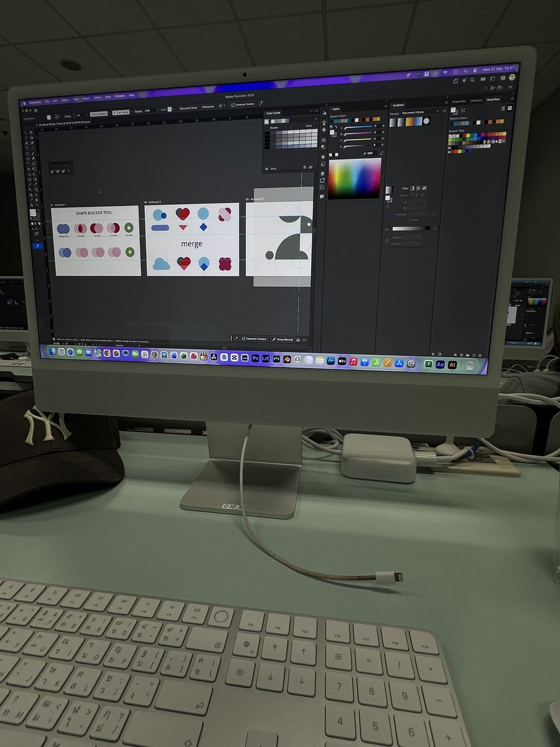This screenshot has height=747, width=560.
Task: Select Radial gradient type
Action: 418,188
